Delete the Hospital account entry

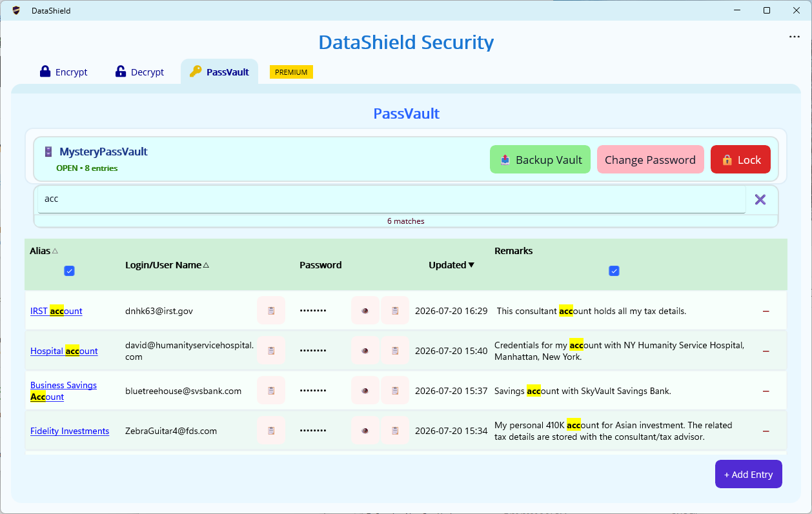click(x=766, y=351)
